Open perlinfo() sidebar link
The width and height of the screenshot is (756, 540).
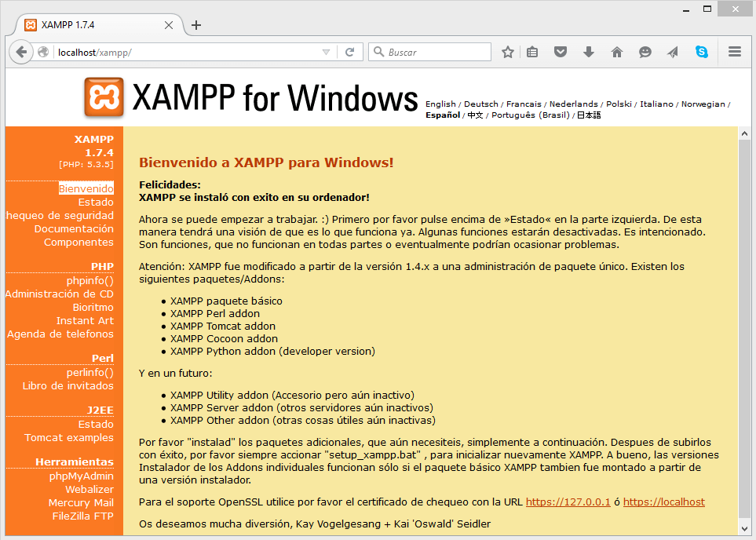click(89, 372)
